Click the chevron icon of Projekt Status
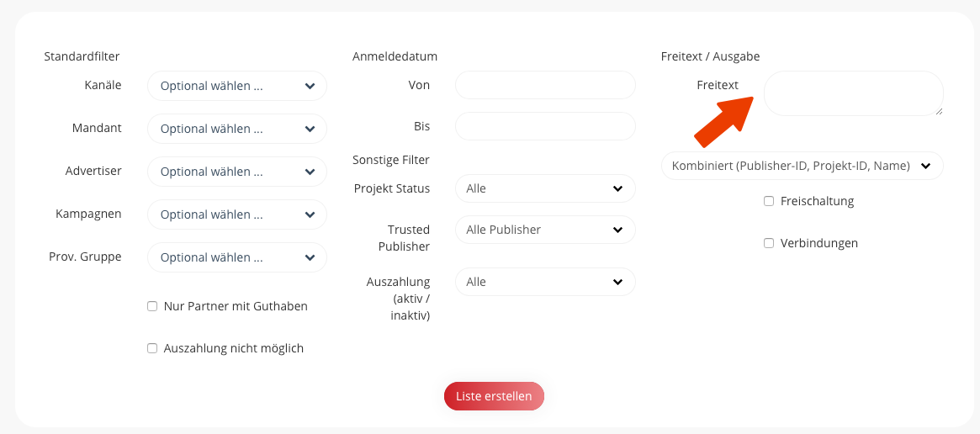980x434 pixels. click(618, 188)
